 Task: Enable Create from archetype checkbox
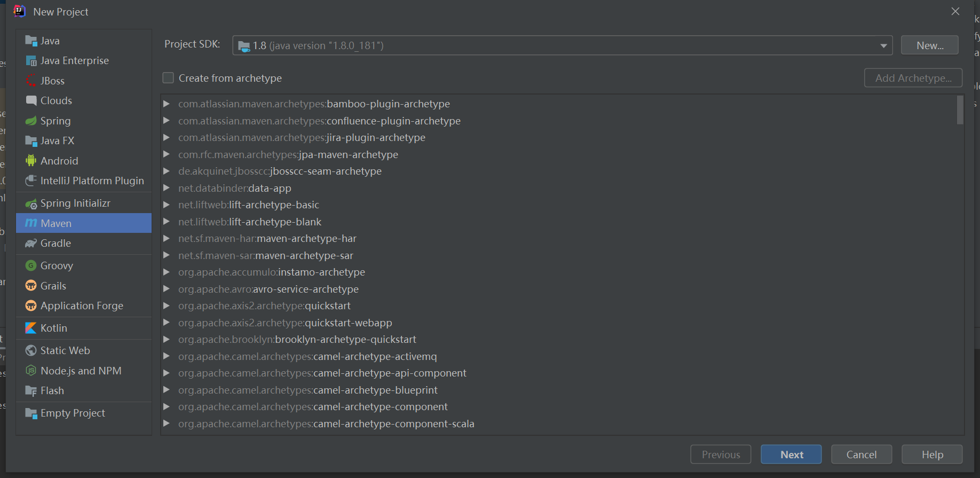point(168,78)
